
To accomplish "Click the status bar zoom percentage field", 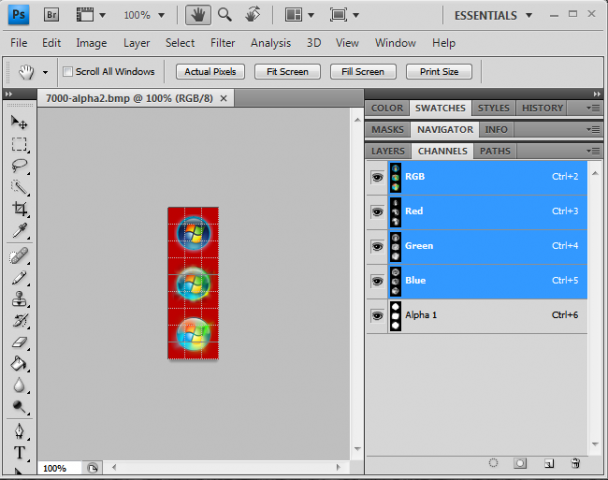I will 59,468.
